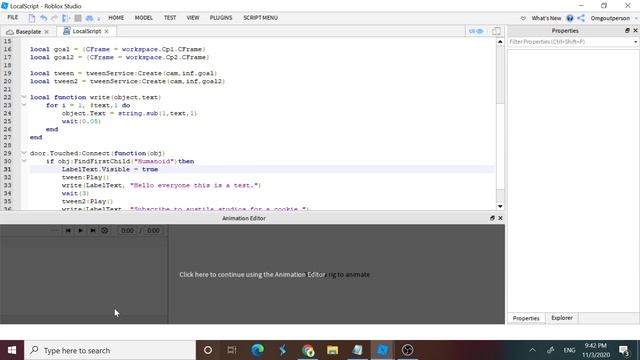This screenshot has height=360, width=640.
Task: Click the Play test icon in quick access toolbar
Action: coord(66,18)
